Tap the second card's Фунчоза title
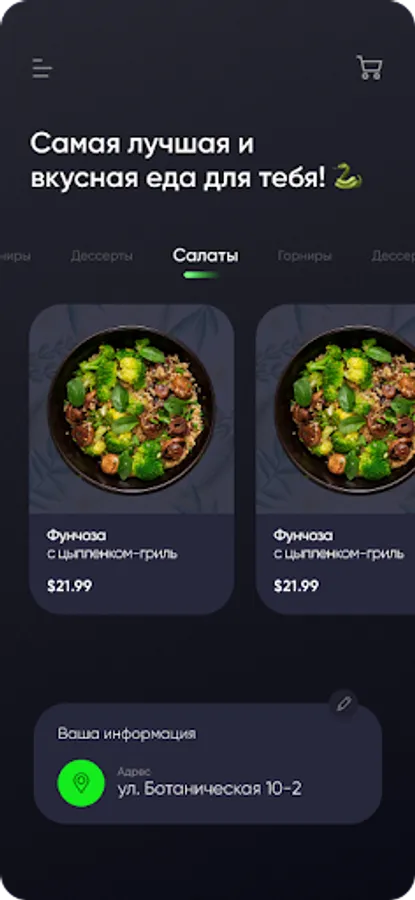 303,536
